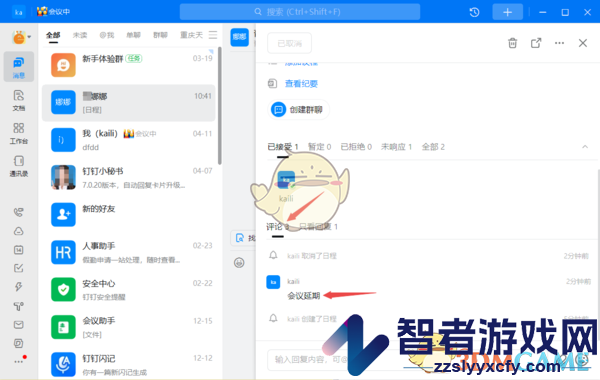Open the 我 (kaili) conversation
This screenshot has height=380, width=600.
pyautogui.click(x=129, y=140)
